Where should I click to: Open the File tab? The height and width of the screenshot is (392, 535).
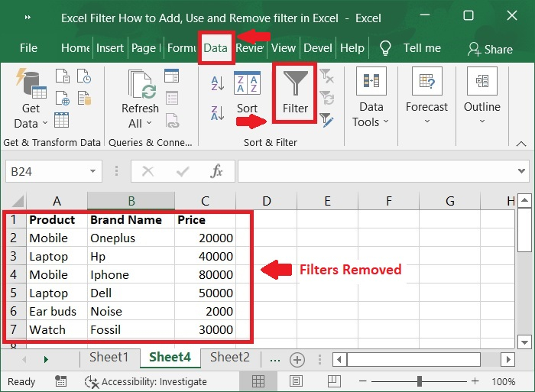point(28,48)
